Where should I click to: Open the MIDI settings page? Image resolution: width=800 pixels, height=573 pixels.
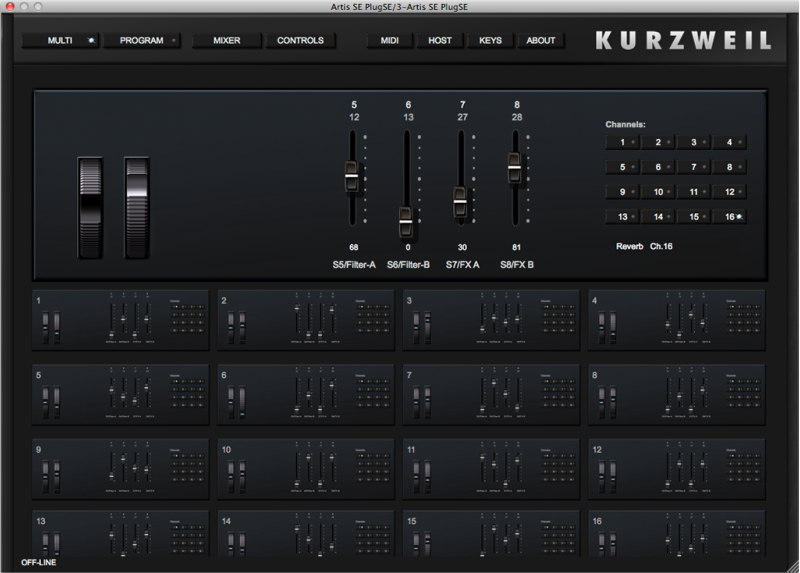pyautogui.click(x=389, y=41)
